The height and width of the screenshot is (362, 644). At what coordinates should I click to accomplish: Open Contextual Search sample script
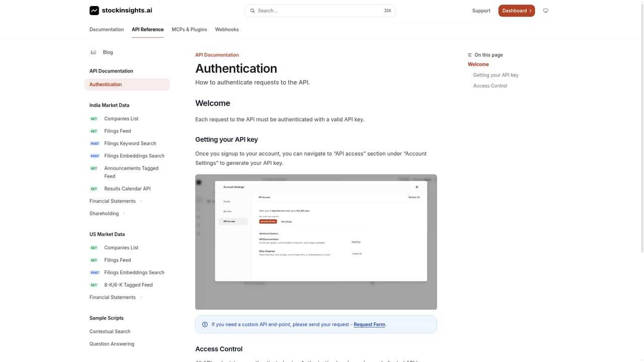point(110,332)
